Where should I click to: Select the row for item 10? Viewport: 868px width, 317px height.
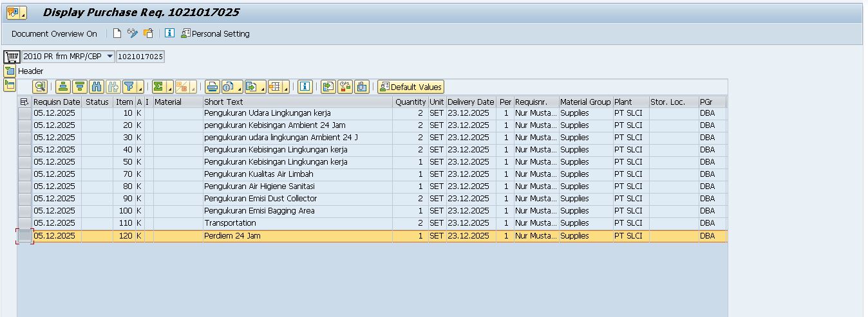(24, 113)
